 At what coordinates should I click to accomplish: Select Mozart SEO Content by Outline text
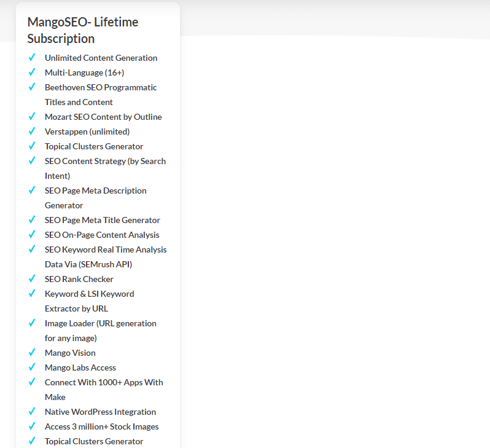click(x=103, y=117)
